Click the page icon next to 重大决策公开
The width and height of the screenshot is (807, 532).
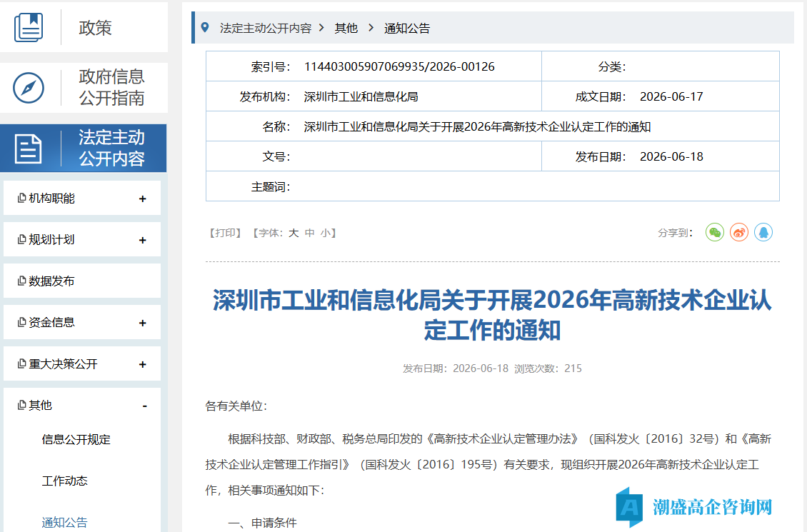(21, 363)
